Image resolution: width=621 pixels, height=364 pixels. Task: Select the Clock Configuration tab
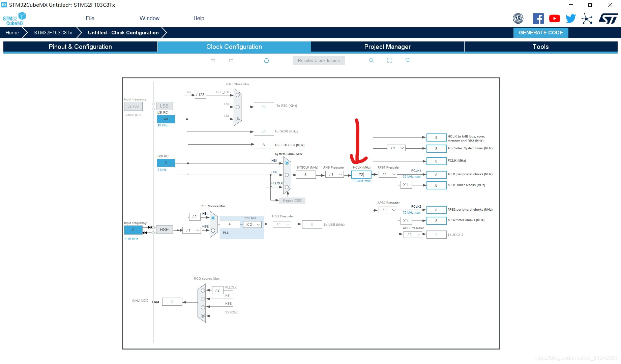tap(234, 47)
